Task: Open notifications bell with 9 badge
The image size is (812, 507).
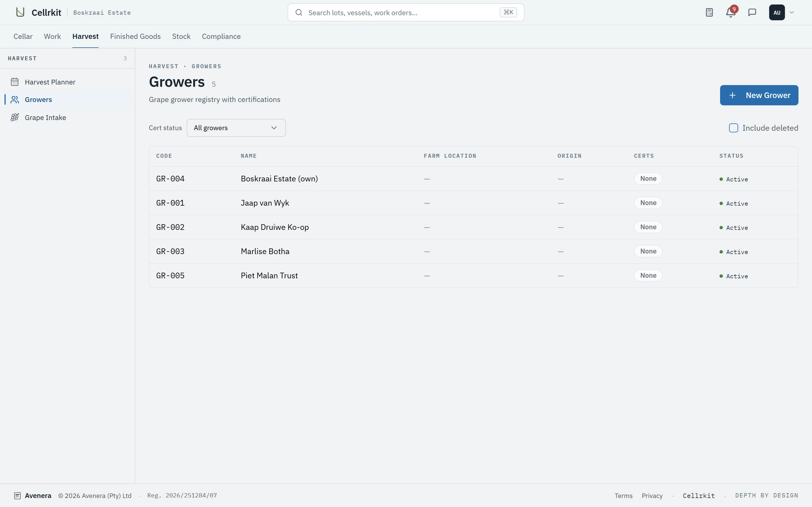Action: click(731, 12)
